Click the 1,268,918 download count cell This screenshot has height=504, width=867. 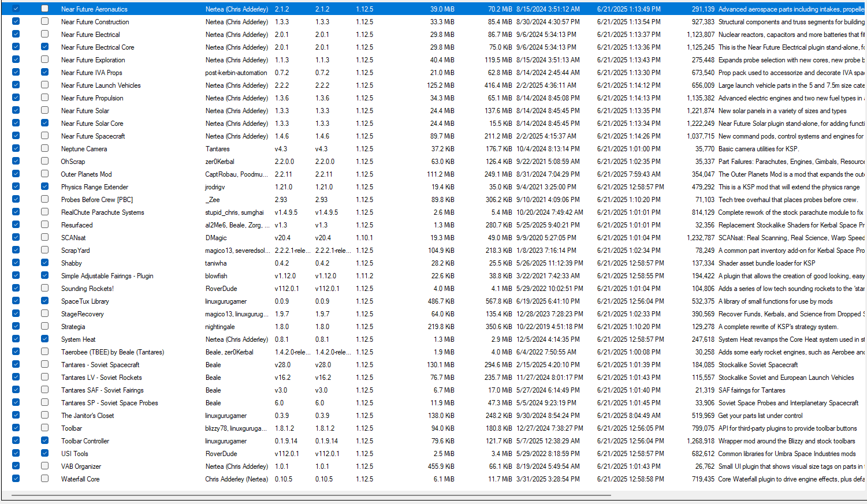(701, 441)
